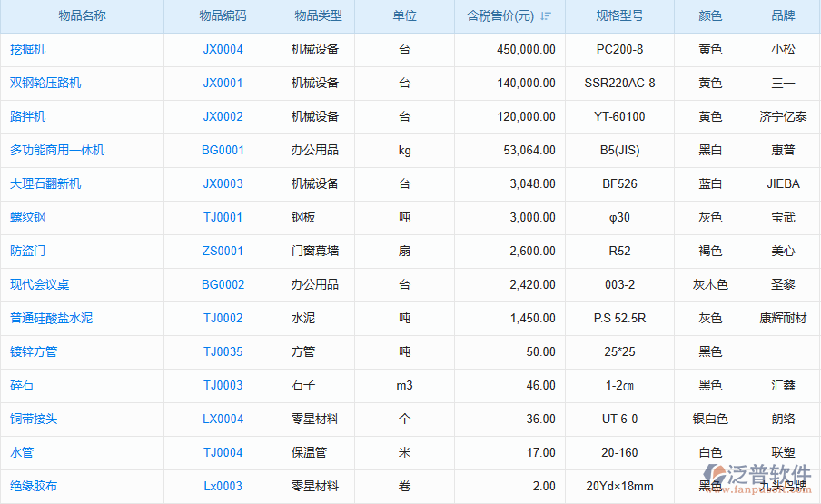Open the 螺纹钢 item link
The image size is (821, 504).
28,218
